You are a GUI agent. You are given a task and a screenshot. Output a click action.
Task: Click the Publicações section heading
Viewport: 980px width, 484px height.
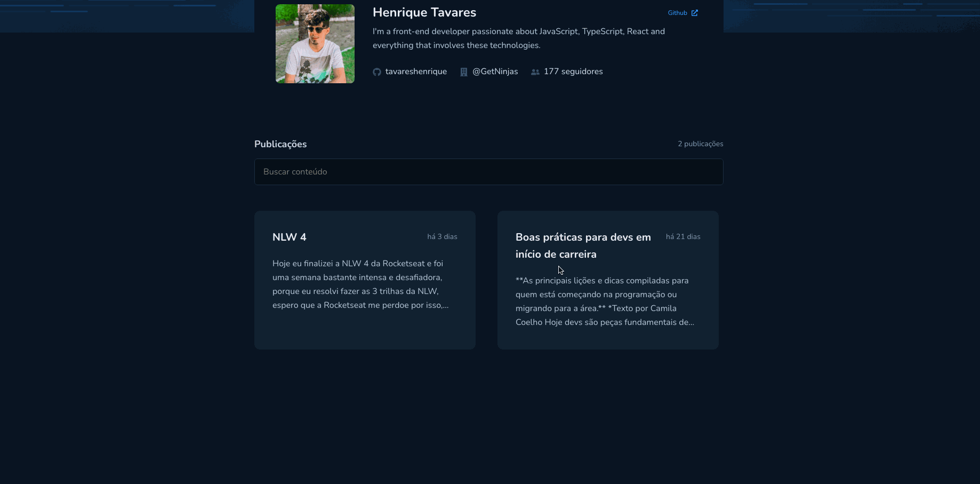[280, 144]
